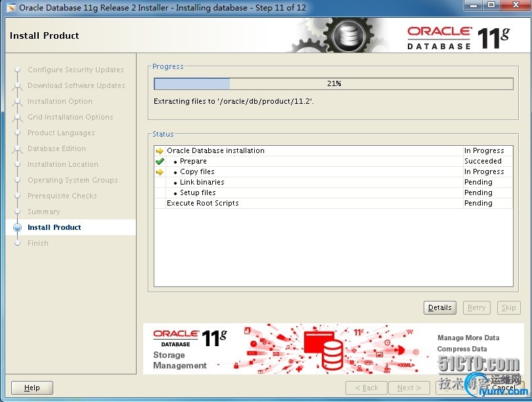This screenshot has height=402, width=532.
Task: Click the Retry button
Action: (476, 307)
